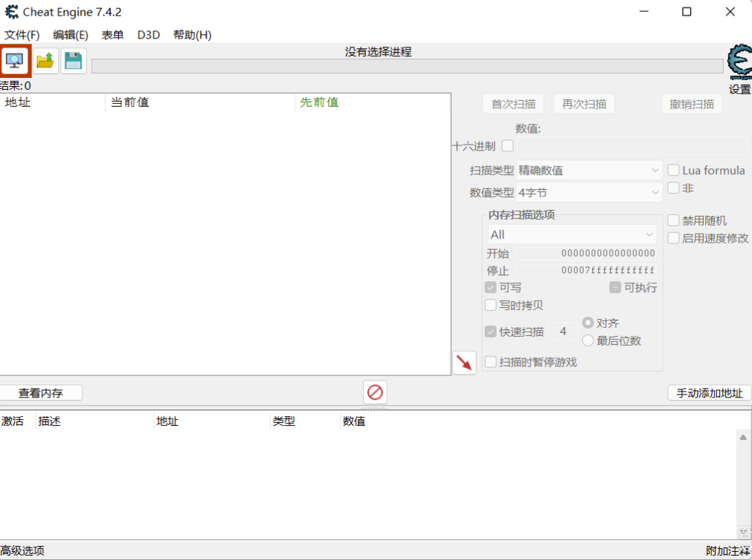Click the red arrow add-to-list icon
Screen dimensions: 752x560
point(464,363)
